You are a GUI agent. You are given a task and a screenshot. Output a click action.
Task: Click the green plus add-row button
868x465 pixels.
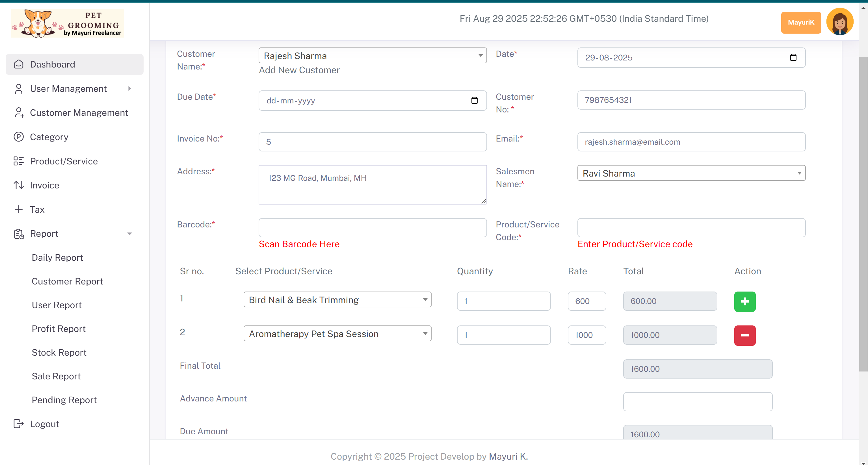(745, 301)
